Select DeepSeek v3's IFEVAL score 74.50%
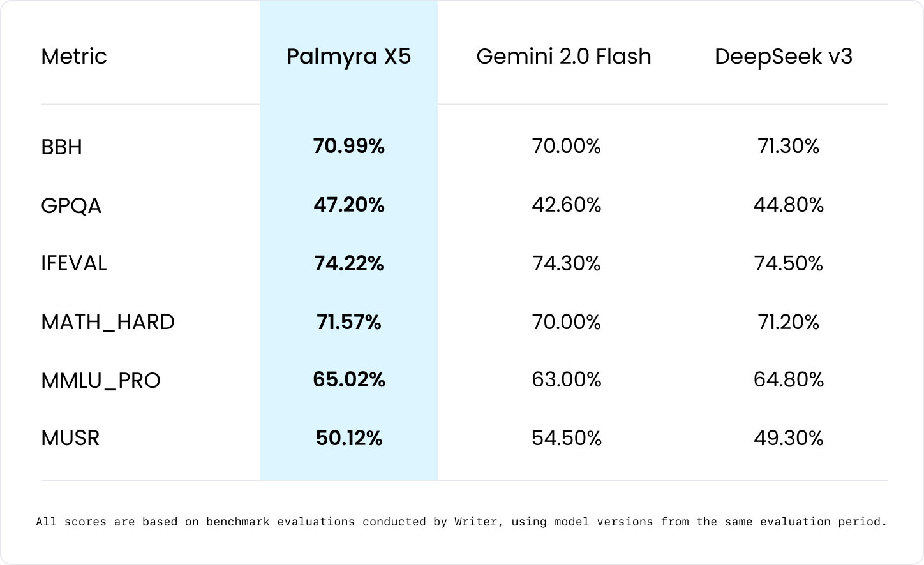The image size is (924, 565). pyautogui.click(x=788, y=263)
